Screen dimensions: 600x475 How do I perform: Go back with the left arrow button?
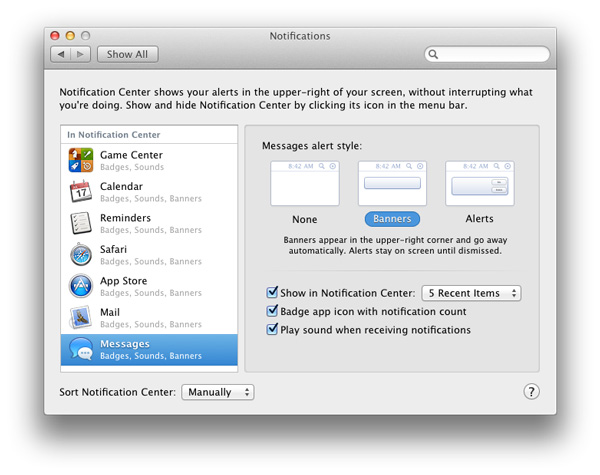tap(60, 54)
